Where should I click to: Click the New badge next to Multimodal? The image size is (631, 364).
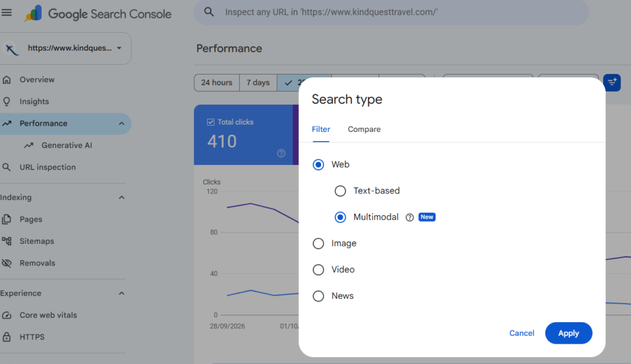(427, 217)
